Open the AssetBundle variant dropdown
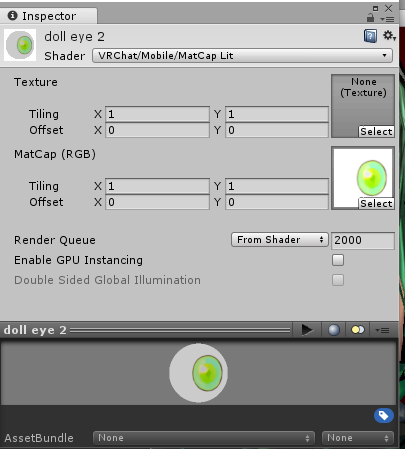The height and width of the screenshot is (449, 405). coord(358,438)
